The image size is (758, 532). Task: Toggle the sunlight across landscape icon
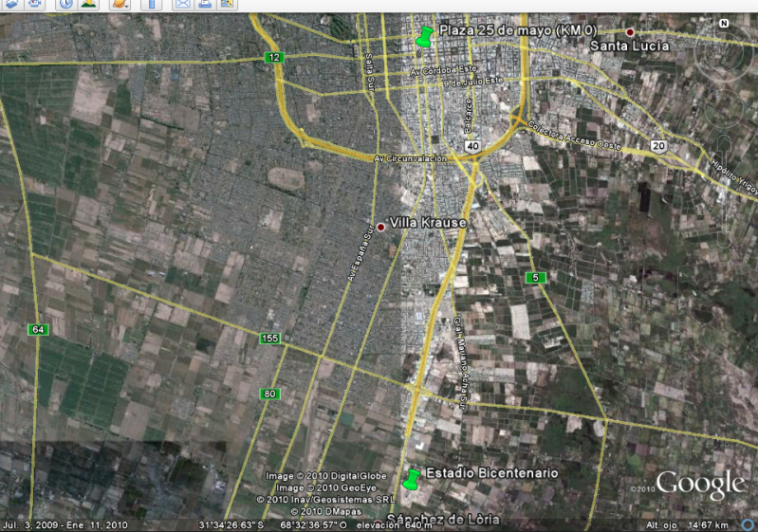pos(88,4)
